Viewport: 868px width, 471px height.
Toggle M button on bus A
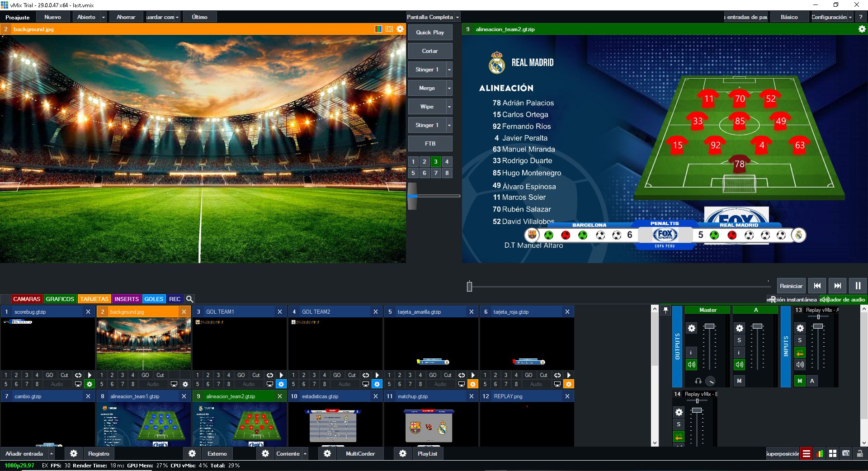coord(739,381)
